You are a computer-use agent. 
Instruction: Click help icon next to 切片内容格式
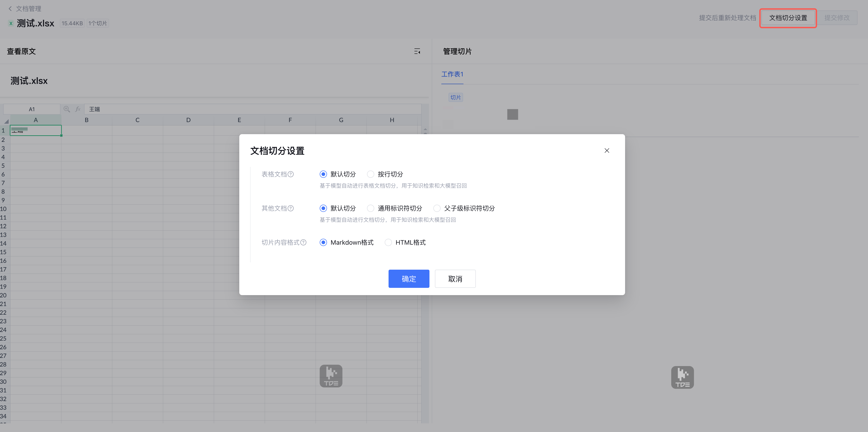pyautogui.click(x=303, y=242)
